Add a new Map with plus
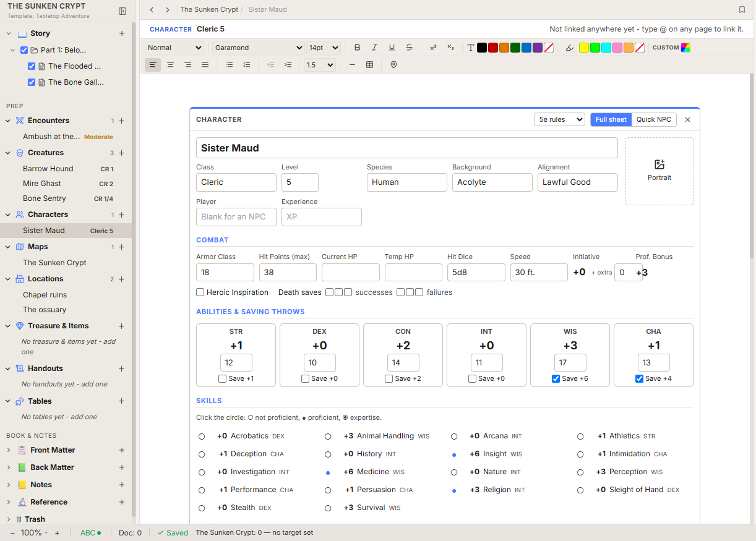 click(x=122, y=247)
